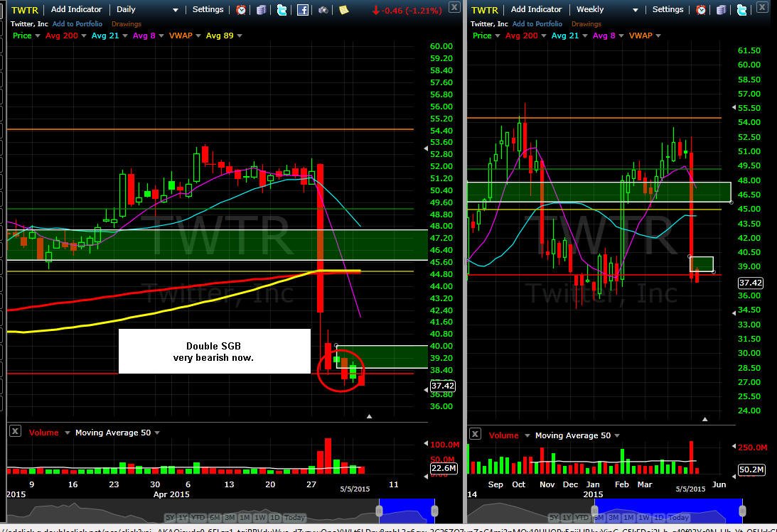Toggle the 5Y range on daily chart
The height and width of the screenshot is (532, 777).
pyautogui.click(x=169, y=518)
